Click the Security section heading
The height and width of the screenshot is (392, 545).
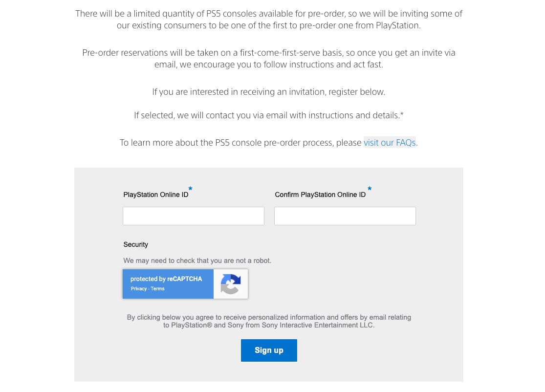point(135,244)
